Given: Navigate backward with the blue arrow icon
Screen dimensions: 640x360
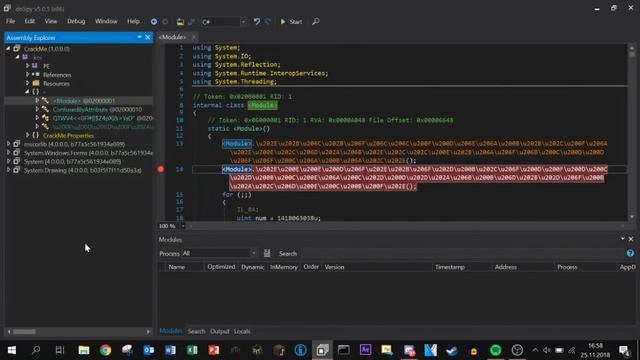Looking at the screenshot, I should coord(154,22).
